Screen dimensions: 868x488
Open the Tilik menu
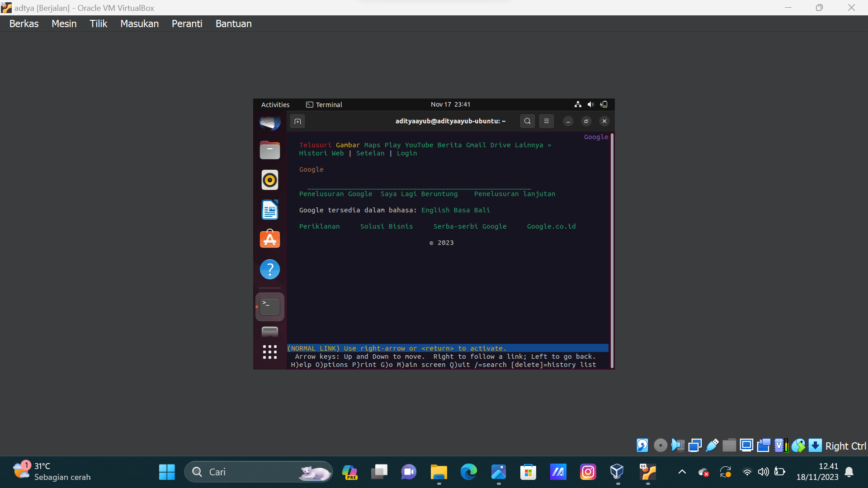(x=98, y=23)
